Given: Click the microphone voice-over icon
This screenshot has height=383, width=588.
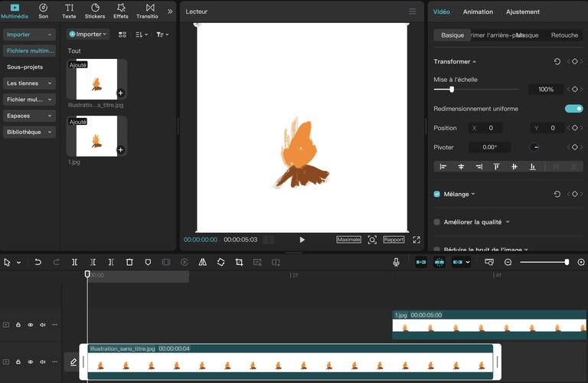Looking at the screenshot, I should click(x=396, y=262).
